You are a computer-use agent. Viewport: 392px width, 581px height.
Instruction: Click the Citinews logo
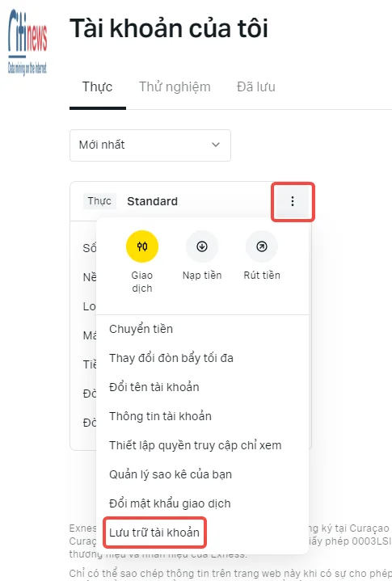[27, 42]
